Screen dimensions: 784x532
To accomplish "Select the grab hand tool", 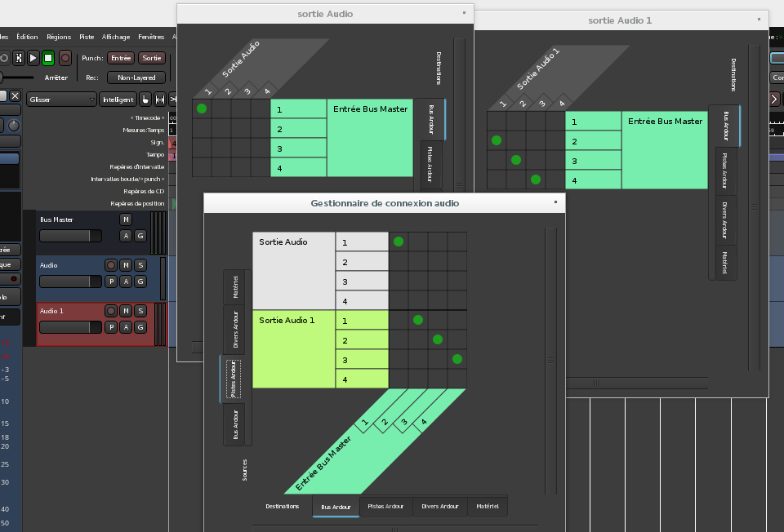I will point(145,100).
